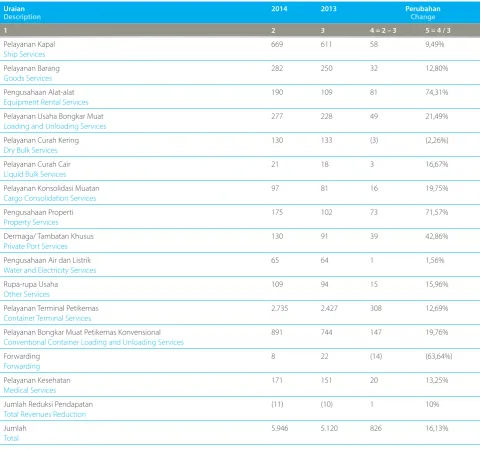Click value '2.735' for Terminal Petikemas

[x=279, y=308]
